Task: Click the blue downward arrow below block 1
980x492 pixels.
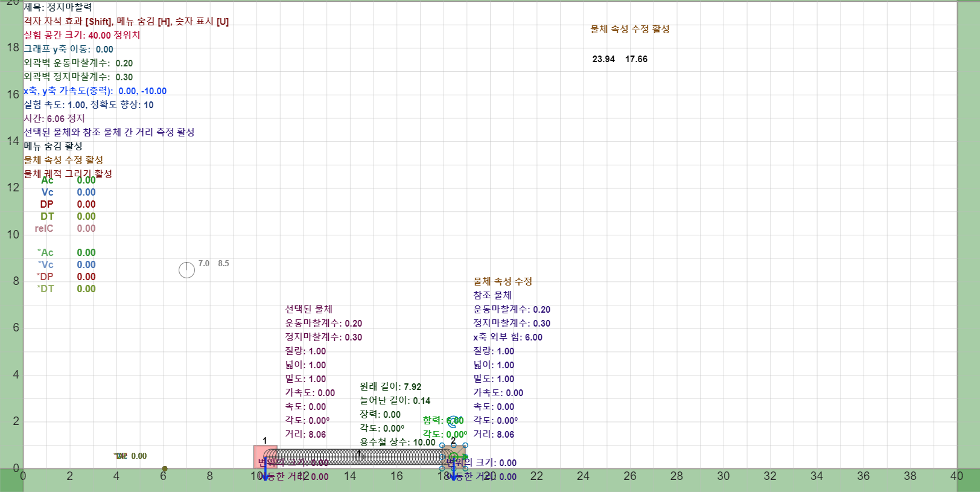Action: point(266,469)
